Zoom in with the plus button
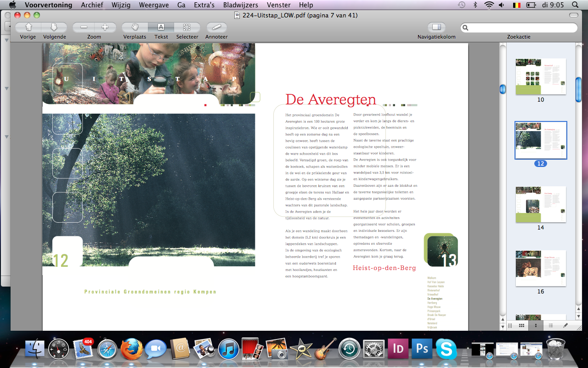Image resolution: width=588 pixels, height=368 pixels. [105, 27]
